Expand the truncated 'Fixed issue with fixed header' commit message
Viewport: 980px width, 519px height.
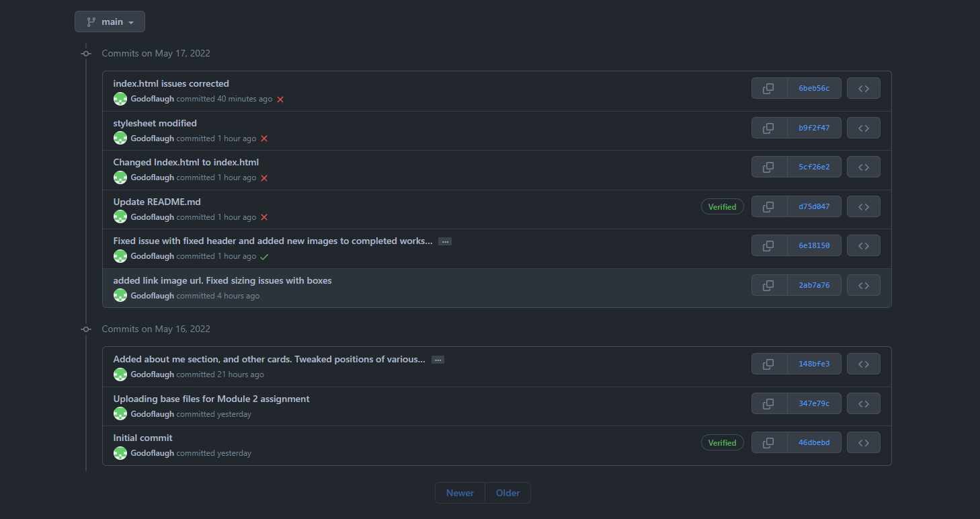pos(444,241)
